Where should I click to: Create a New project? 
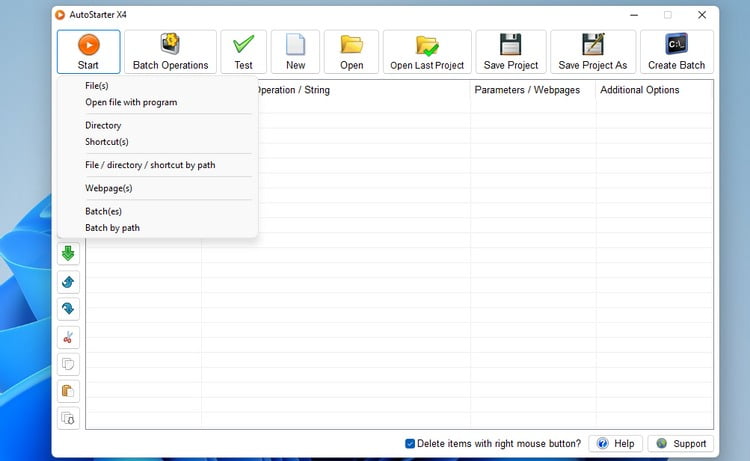click(295, 52)
